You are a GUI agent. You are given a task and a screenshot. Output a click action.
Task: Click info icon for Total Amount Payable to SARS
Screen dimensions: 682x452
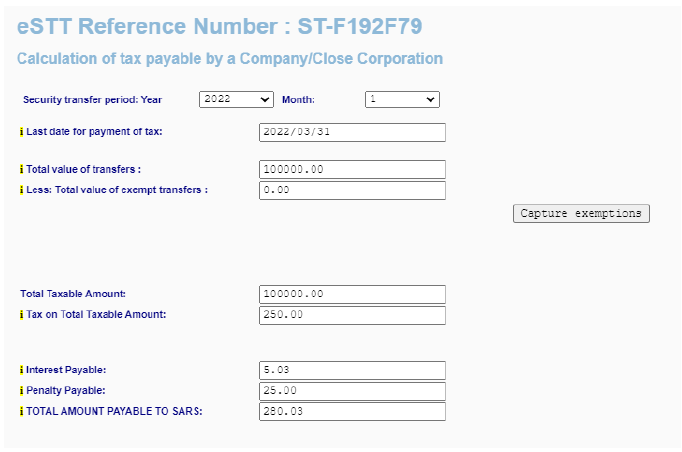pos(21,412)
